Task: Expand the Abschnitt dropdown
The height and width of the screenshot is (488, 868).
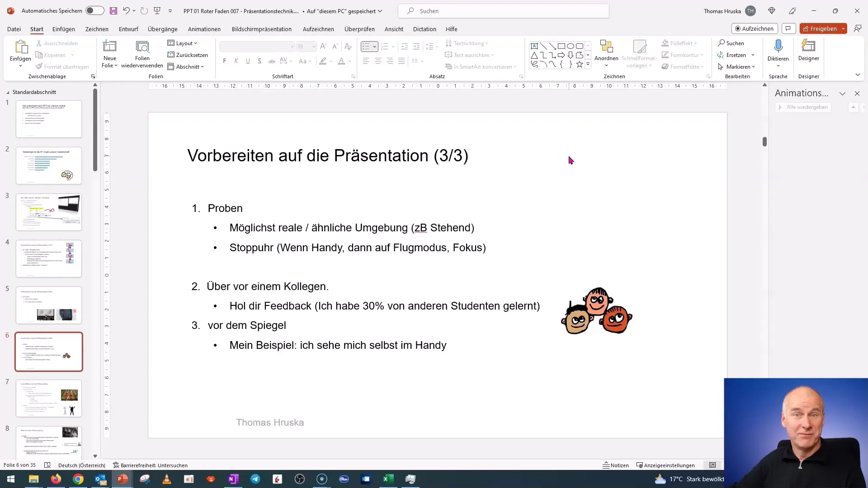Action: point(186,67)
